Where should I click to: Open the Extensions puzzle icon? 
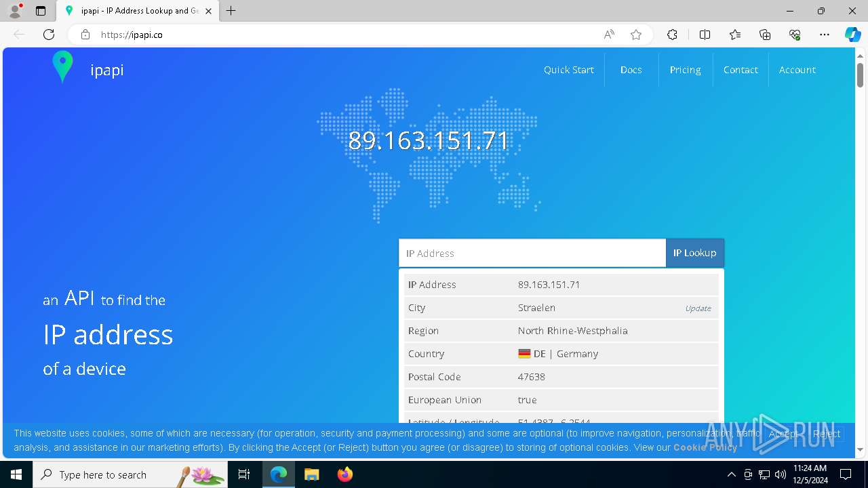tap(672, 35)
